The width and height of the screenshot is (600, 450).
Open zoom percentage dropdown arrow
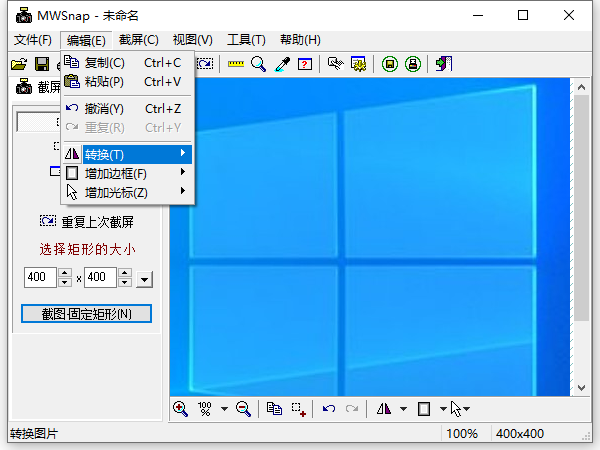(x=225, y=409)
